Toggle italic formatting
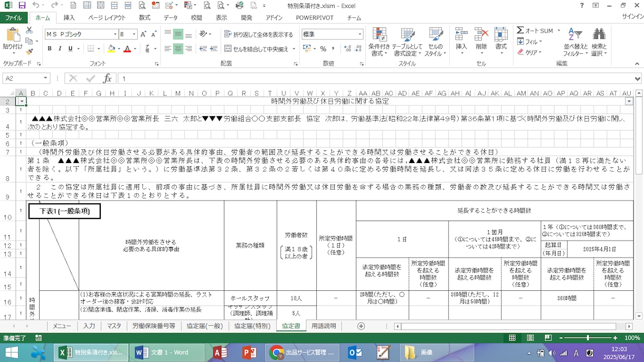The height and width of the screenshot is (362, 644). [x=60, y=49]
